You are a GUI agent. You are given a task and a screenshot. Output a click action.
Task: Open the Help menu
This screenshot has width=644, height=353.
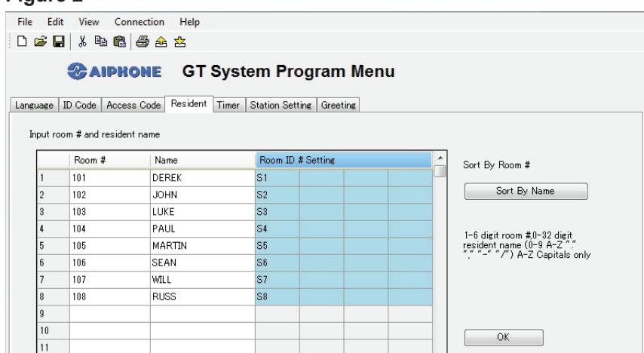pos(189,22)
